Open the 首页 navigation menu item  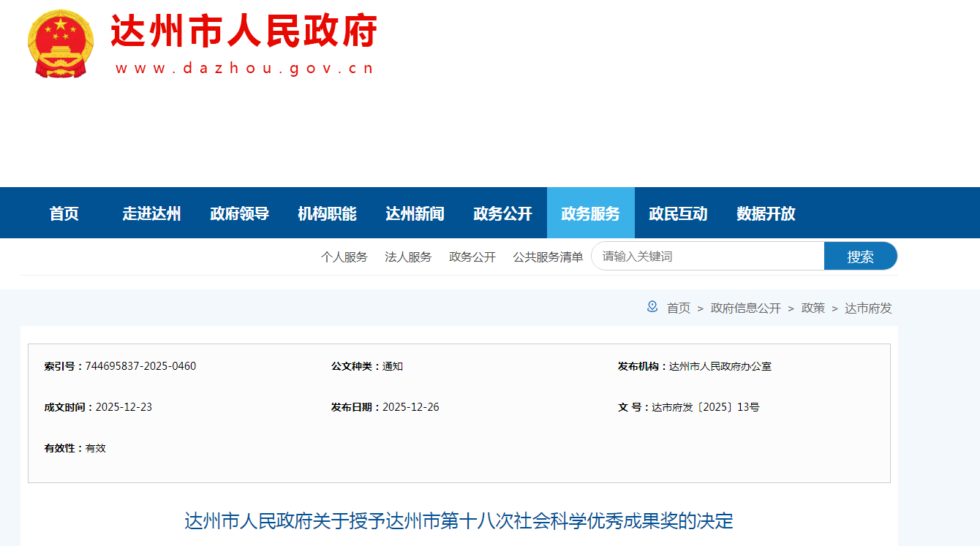(64, 213)
